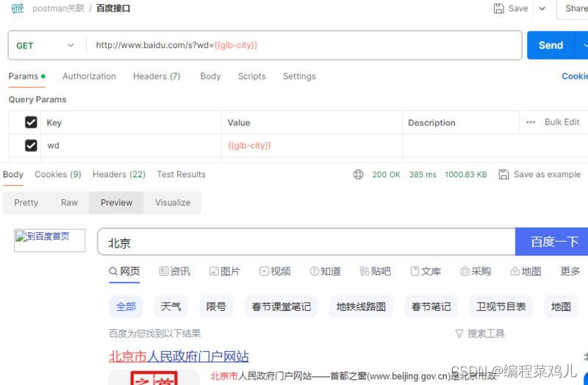
Task: Click the 卫视节目表 chip
Action: (501, 306)
